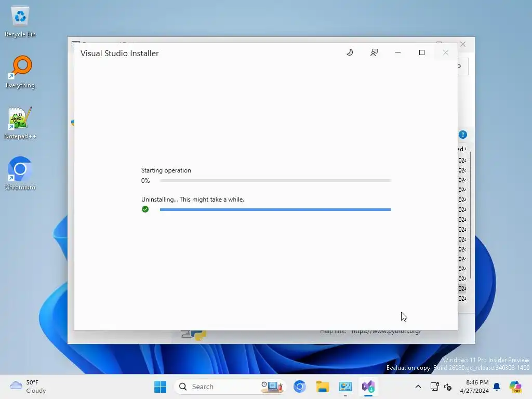Image resolution: width=532 pixels, height=399 pixels.
Task: Open the send feedback icon
Action: pyautogui.click(x=374, y=52)
